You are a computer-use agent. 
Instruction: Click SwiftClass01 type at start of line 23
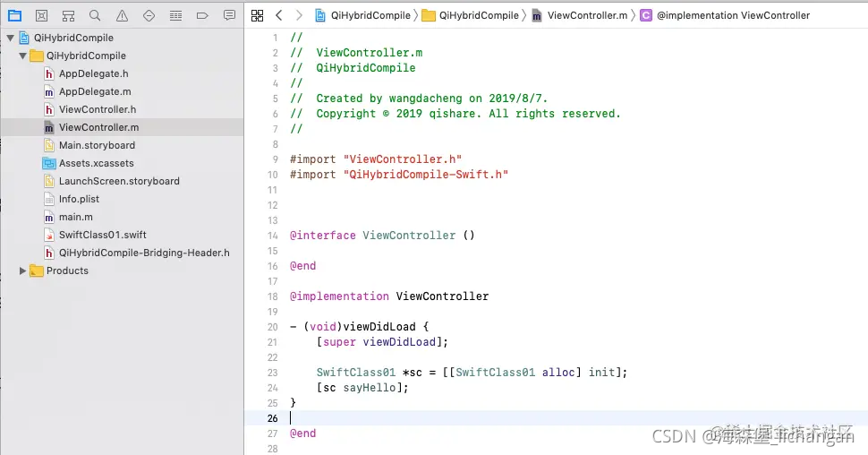[356, 373]
